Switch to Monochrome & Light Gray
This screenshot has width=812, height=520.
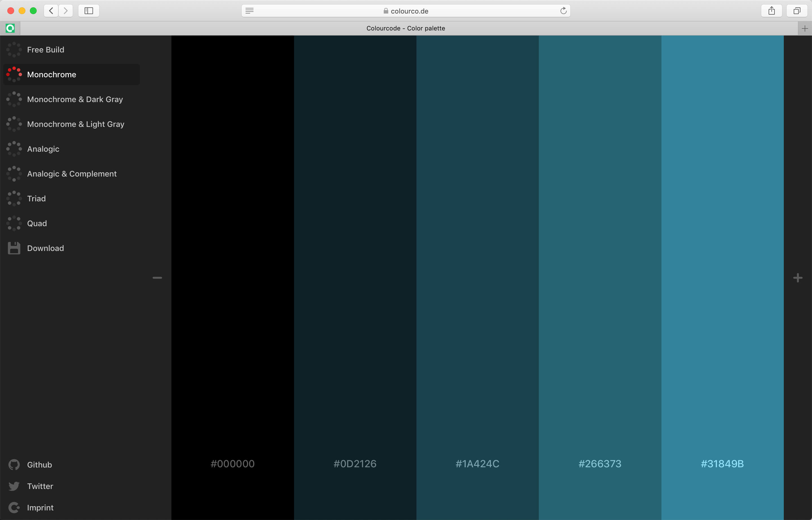(x=76, y=124)
